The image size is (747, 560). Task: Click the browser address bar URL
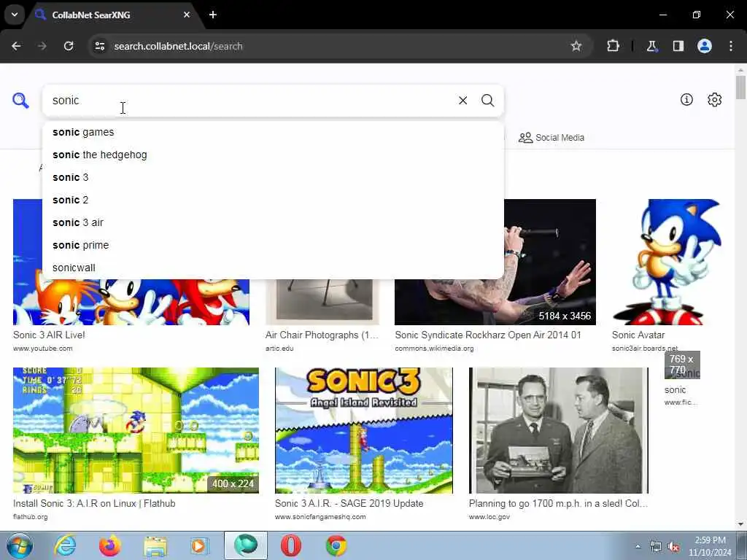178,46
